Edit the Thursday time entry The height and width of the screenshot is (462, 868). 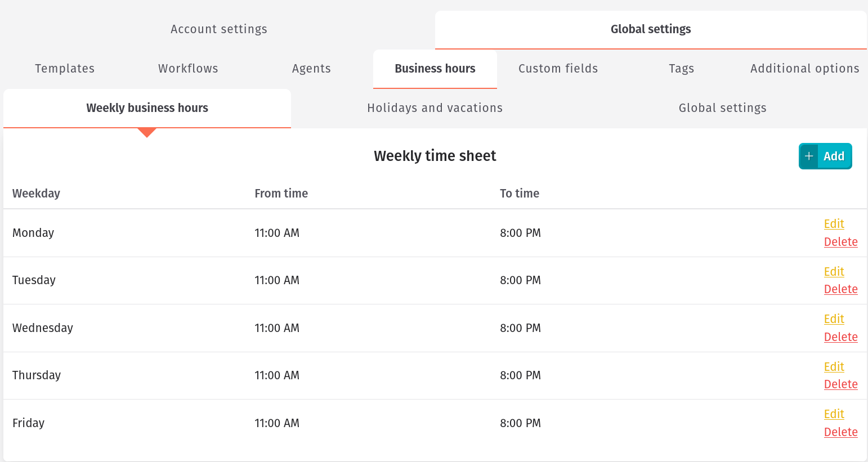pyautogui.click(x=834, y=367)
